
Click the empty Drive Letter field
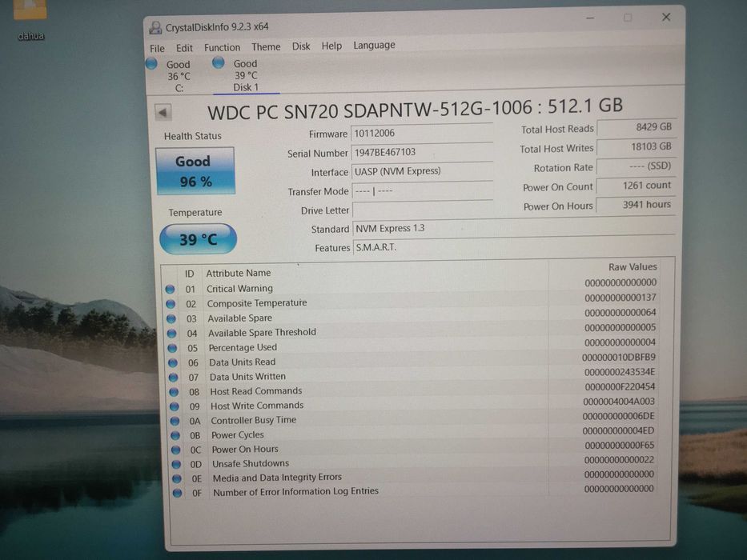(423, 210)
